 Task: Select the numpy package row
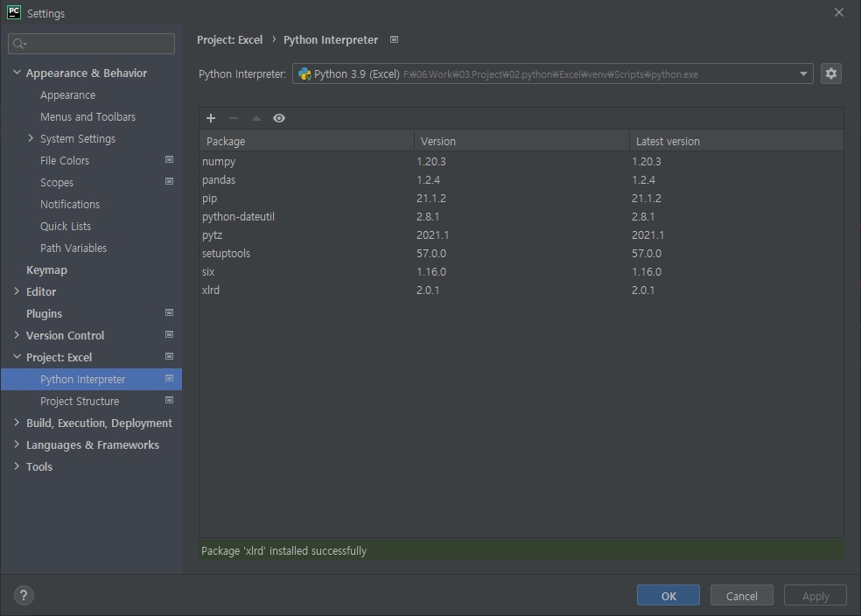[521, 161]
